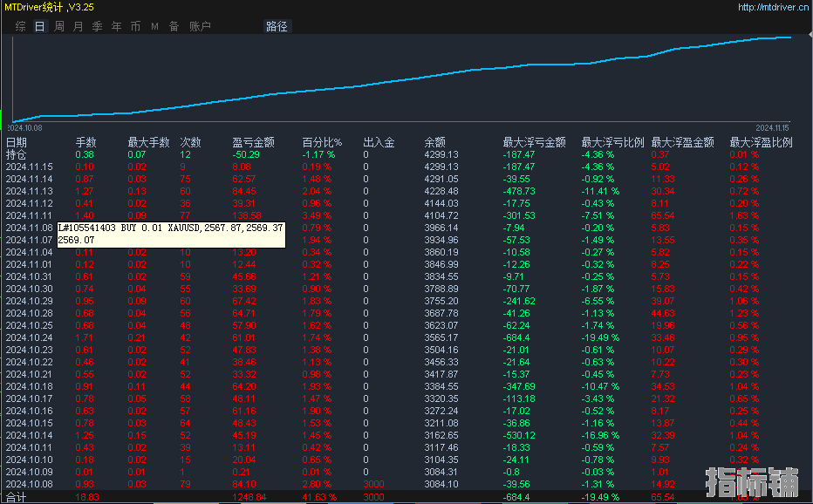
Task: Click the 出入金 column header
Action: [379, 143]
